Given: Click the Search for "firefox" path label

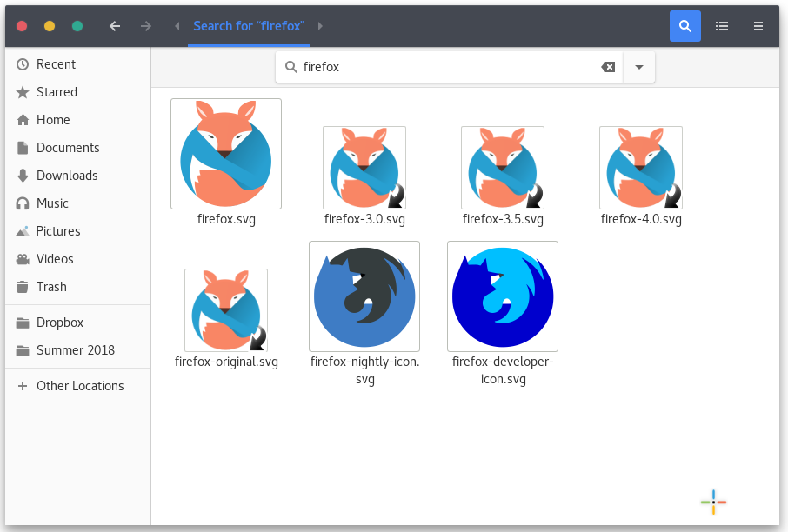Looking at the screenshot, I should (249, 26).
